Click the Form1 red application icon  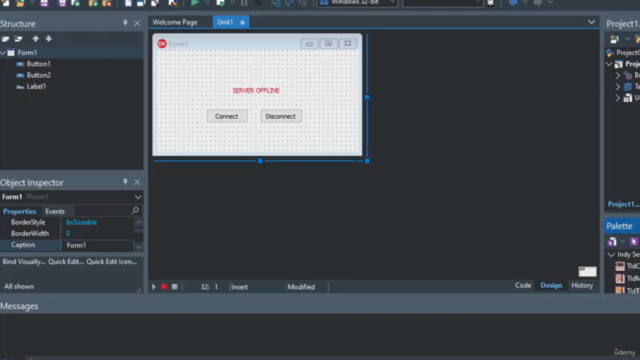[x=162, y=43]
